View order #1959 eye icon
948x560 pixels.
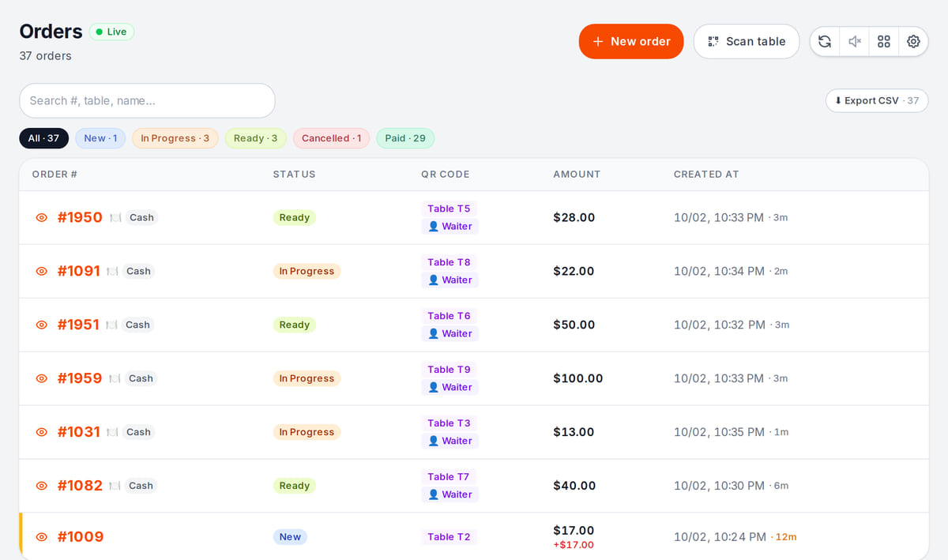click(x=42, y=378)
